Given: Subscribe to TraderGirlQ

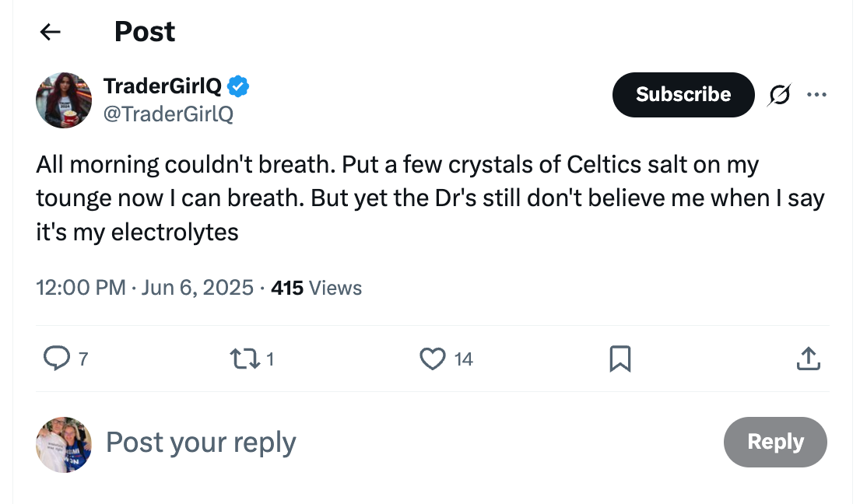Looking at the screenshot, I should tap(683, 95).
